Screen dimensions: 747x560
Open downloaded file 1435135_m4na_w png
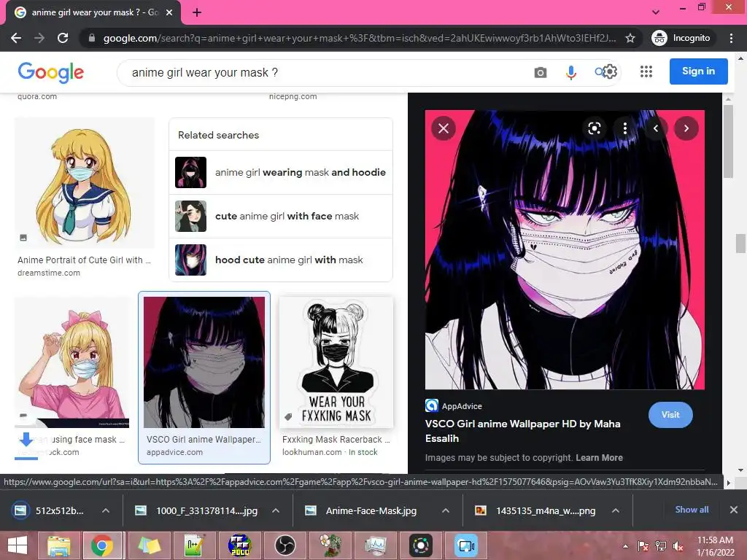535,510
